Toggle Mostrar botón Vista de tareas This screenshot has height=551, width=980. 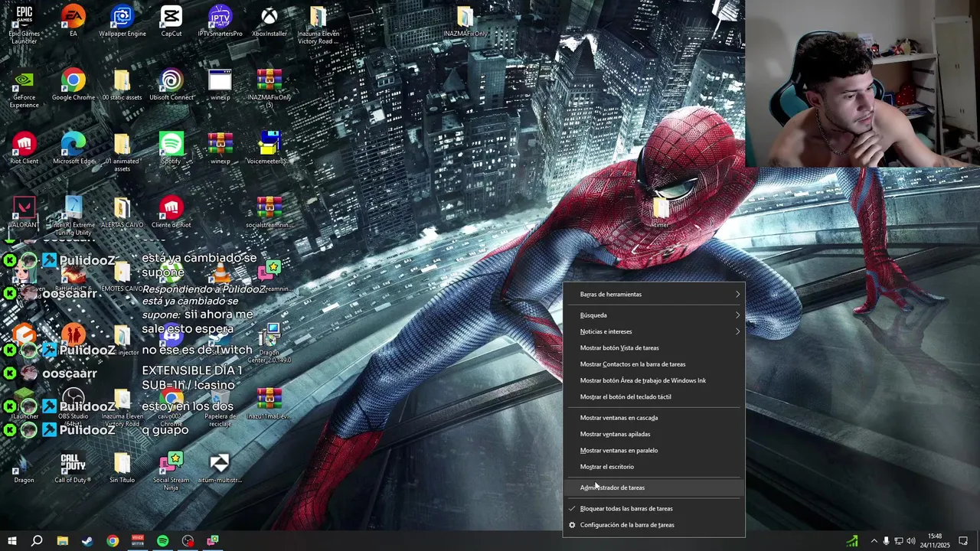coord(654,347)
